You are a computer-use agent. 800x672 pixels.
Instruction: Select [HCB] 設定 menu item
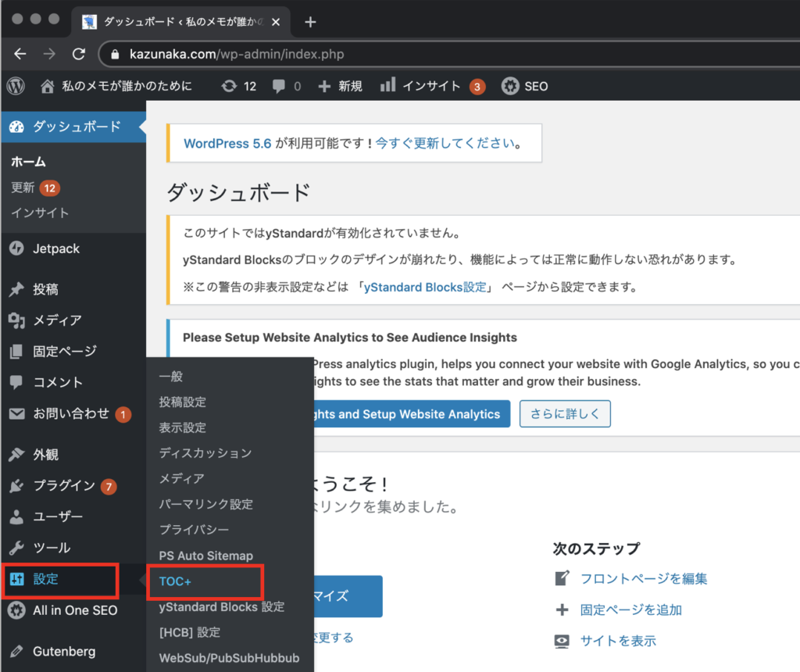(x=190, y=632)
